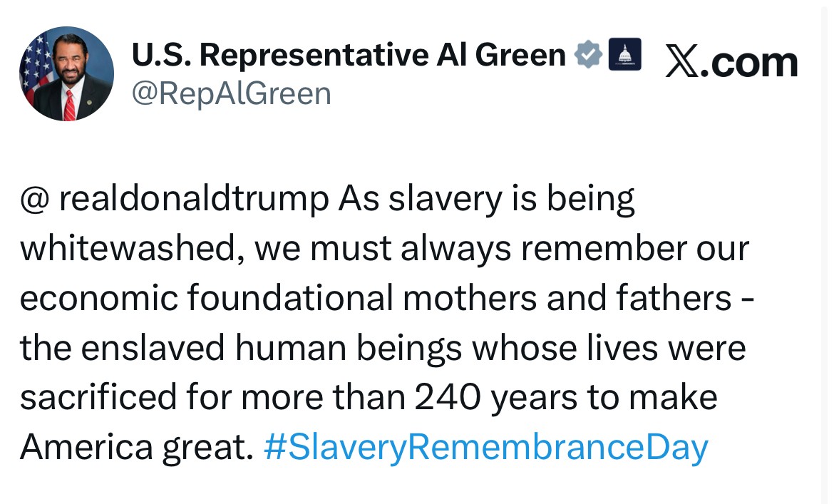The height and width of the screenshot is (504, 834).
Task: Click the Capitol building affiliation badge
Action: click(625, 54)
